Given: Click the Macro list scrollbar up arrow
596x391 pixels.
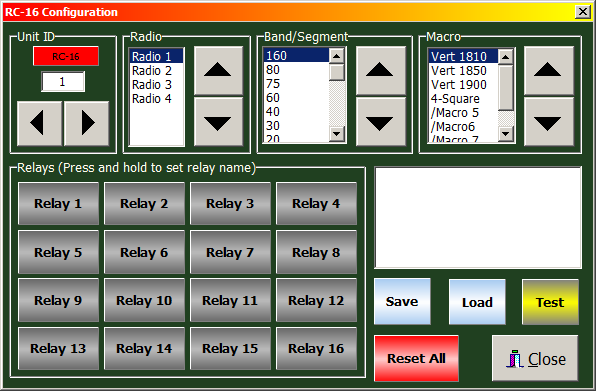Looking at the screenshot, I should [506, 57].
